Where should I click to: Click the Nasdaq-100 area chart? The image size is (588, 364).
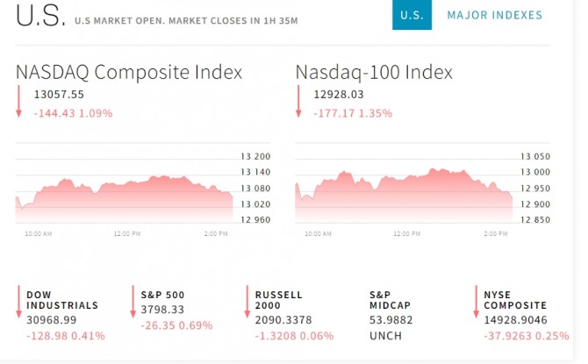(x=404, y=195)
